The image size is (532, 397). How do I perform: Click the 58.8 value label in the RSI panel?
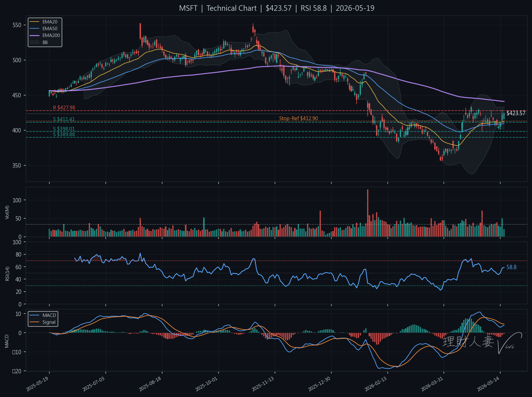point(511,267)
